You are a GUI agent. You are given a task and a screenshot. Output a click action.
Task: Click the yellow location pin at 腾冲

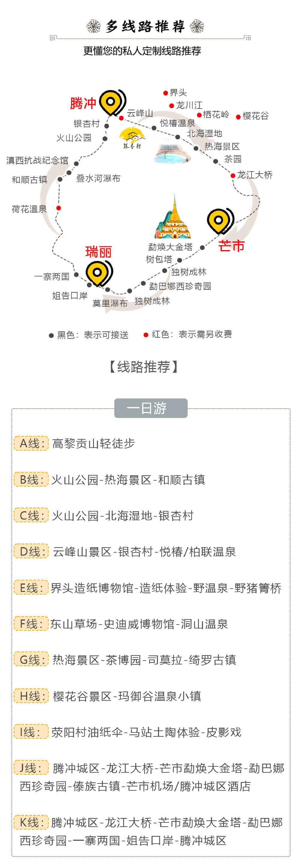pos(112,102)
